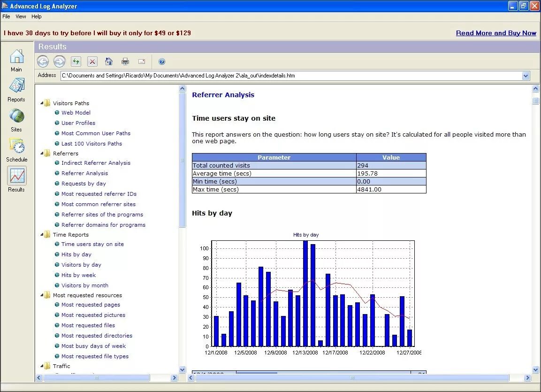The width and height of the screenshot is (541, 392).
Task: Click the Traffic folder icon
Action: pyautogui.click(x=47, y=366)
